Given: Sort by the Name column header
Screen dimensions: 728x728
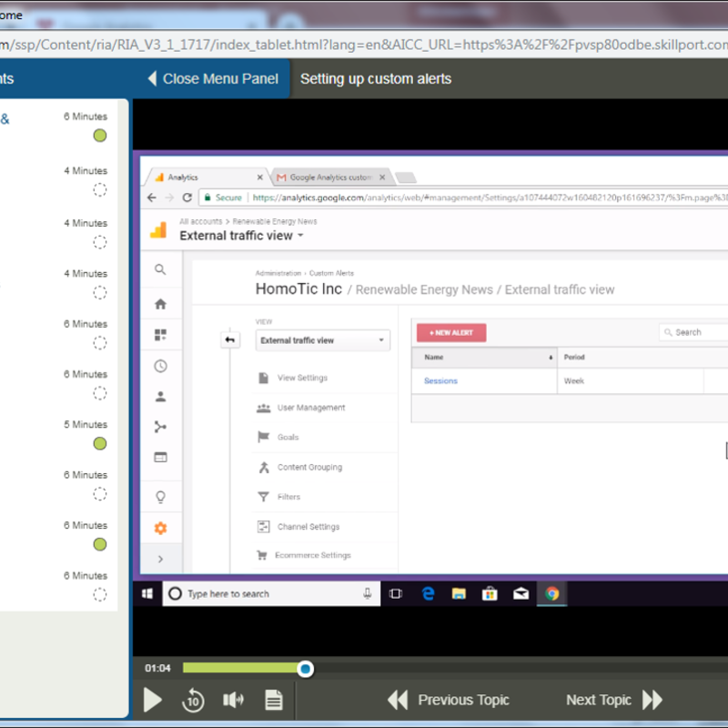Looking at the screenshot, I should [x=484, y=357].
